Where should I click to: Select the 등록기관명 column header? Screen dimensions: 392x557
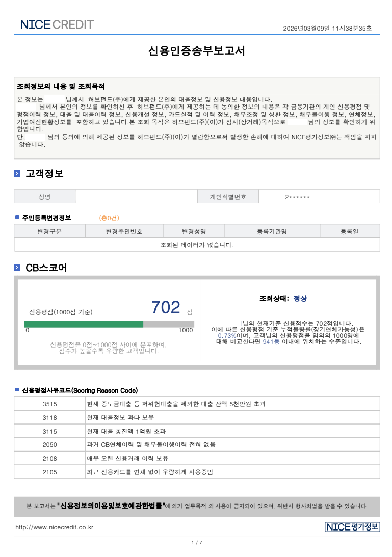(271, 231)
